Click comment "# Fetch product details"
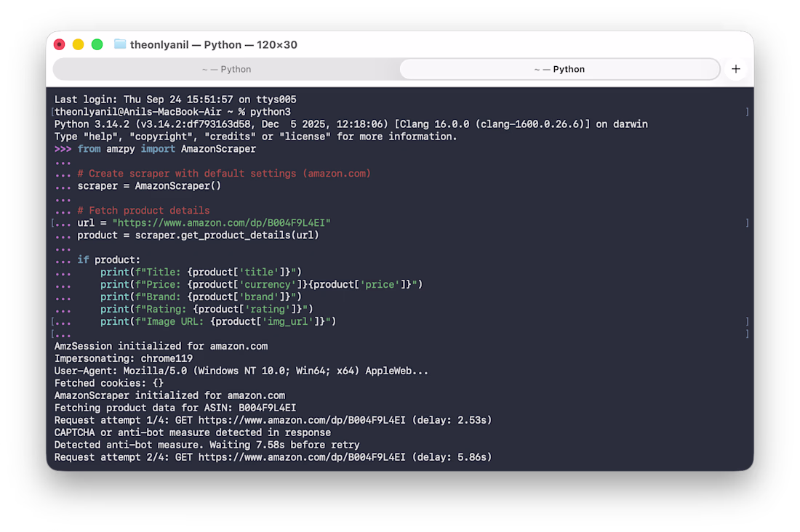 (143, 210)
